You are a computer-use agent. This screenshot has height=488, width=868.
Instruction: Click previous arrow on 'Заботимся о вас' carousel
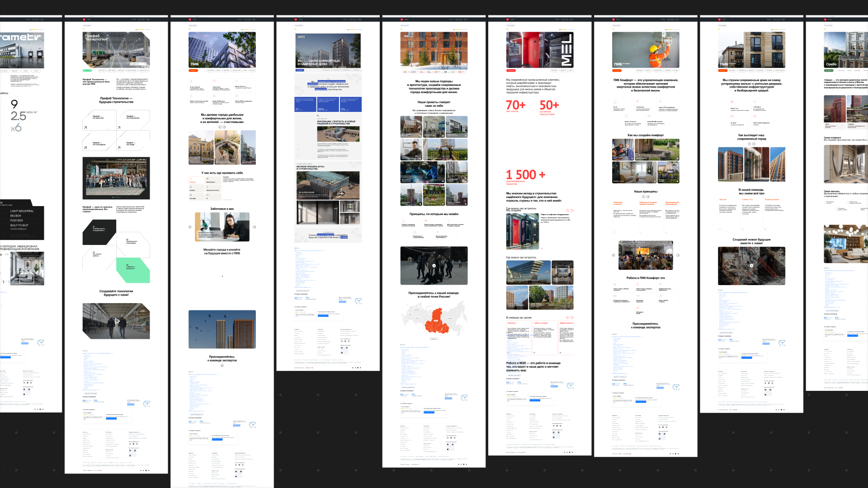(x=190, y=227)
